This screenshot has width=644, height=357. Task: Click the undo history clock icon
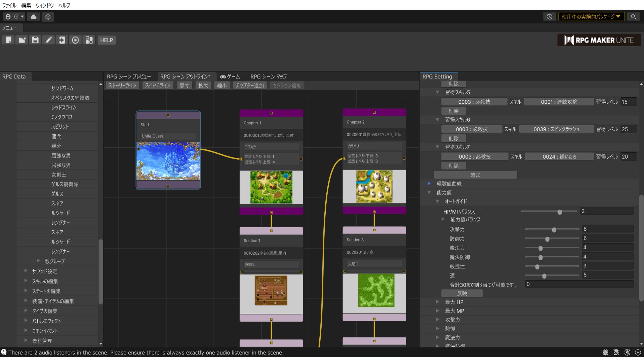(550, 17)
